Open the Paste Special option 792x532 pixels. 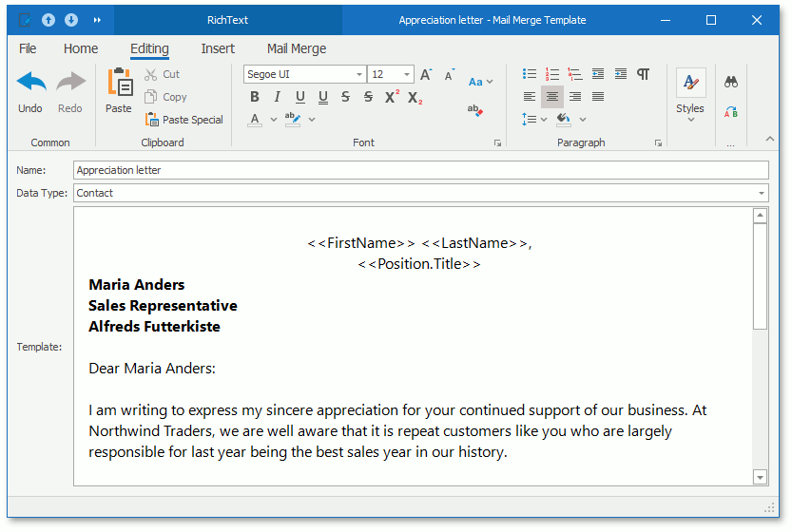point(184,120)
